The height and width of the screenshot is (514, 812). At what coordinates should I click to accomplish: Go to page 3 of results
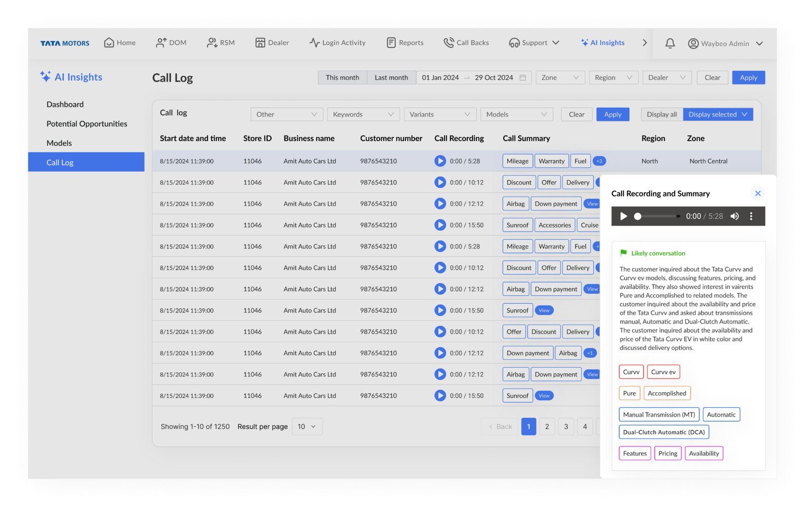(x=566, y=426)
